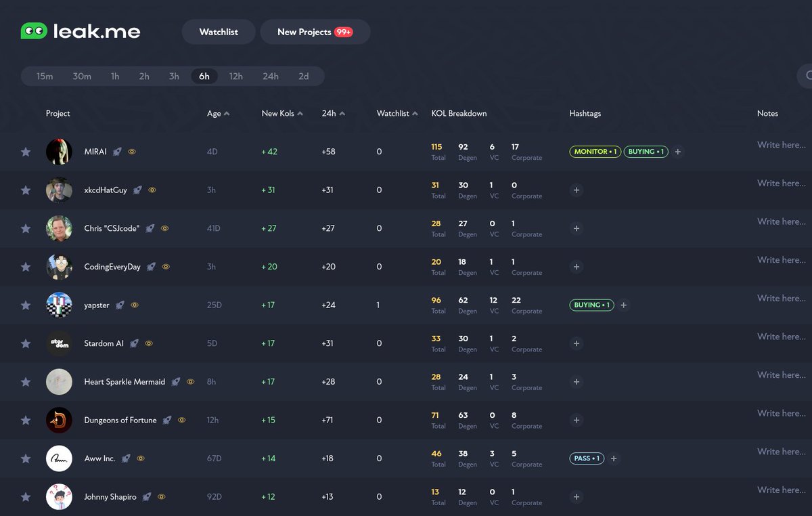812x516 pixels.
Task: Sort table by Watchlist column
Action: [397, 114]
